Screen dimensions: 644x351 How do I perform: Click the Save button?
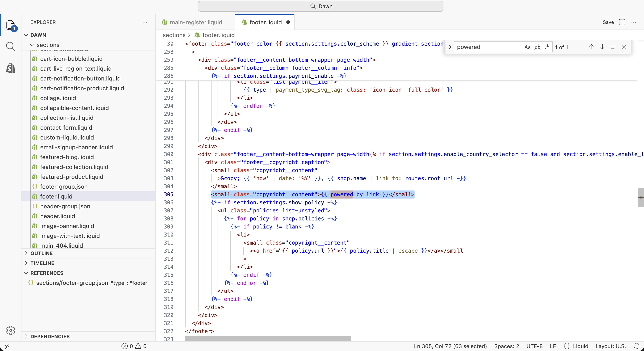pos(608,22)
